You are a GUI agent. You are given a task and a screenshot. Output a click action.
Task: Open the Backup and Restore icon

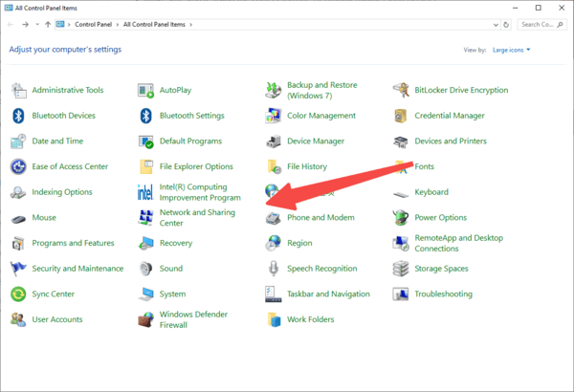(273, 90)
